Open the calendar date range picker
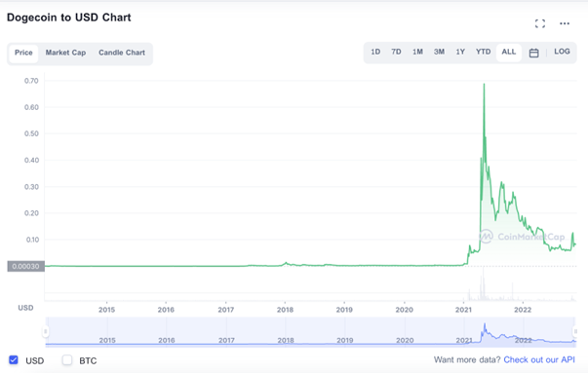 [533, 53]
